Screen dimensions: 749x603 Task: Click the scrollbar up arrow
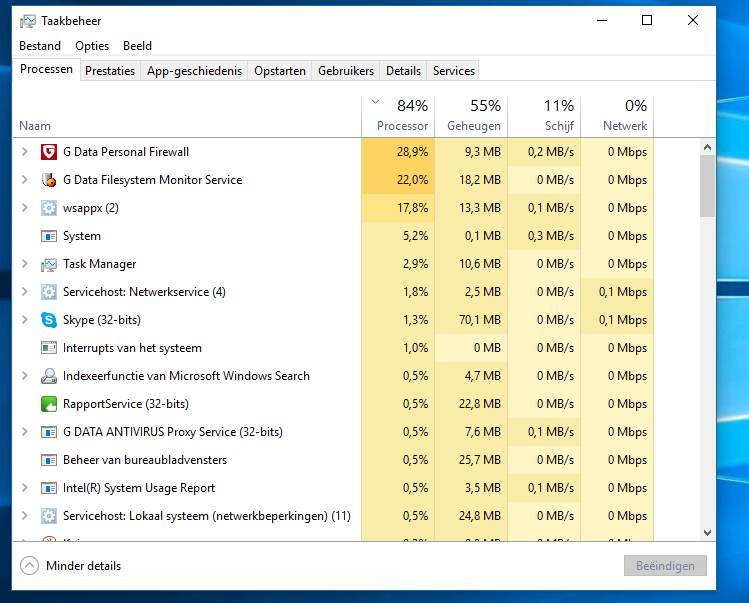coord(707,147)
